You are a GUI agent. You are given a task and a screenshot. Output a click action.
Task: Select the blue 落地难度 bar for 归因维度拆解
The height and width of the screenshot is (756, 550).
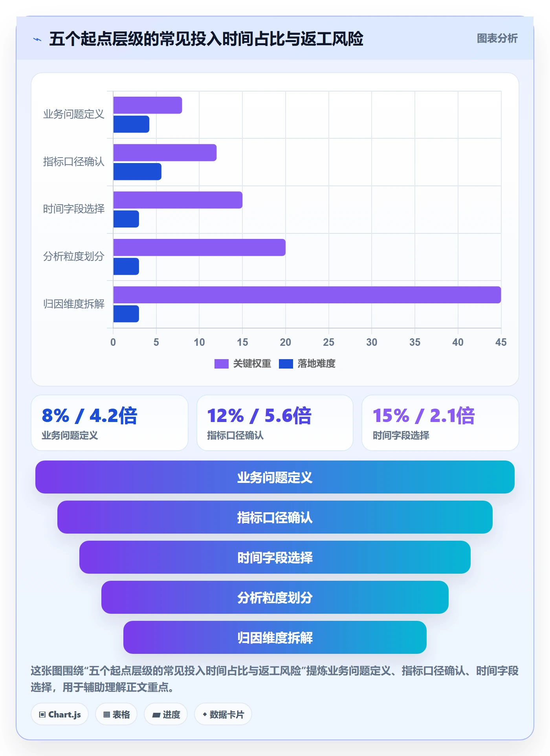126,314
